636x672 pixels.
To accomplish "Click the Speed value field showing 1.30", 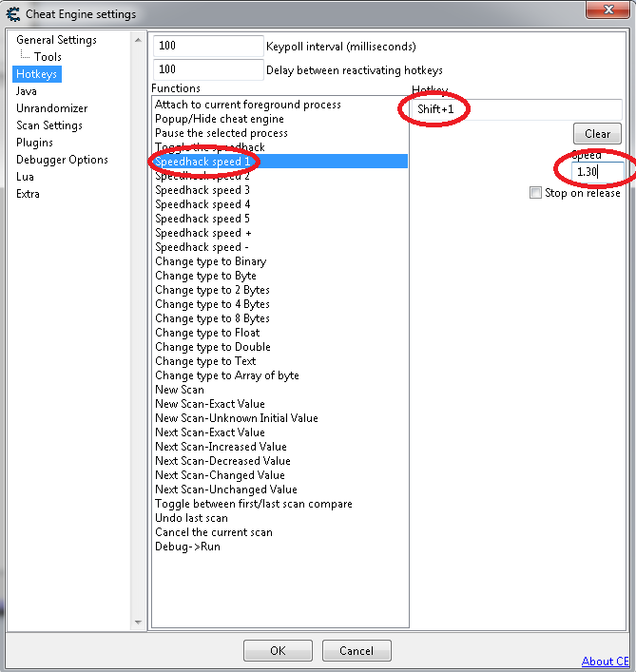I will (x=597, y=172).
